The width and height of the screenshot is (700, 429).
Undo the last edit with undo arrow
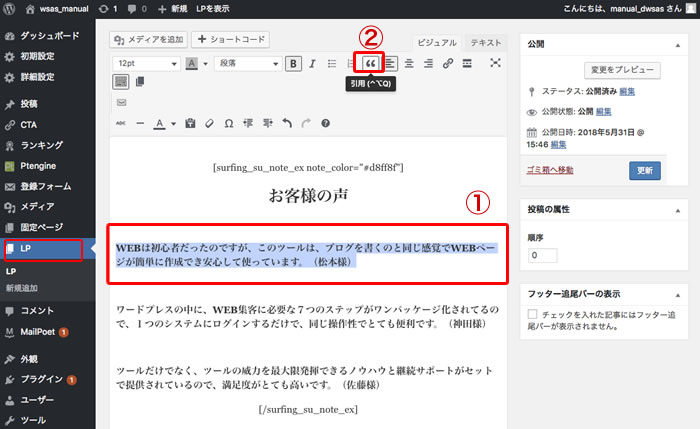(x=287, y=123)
